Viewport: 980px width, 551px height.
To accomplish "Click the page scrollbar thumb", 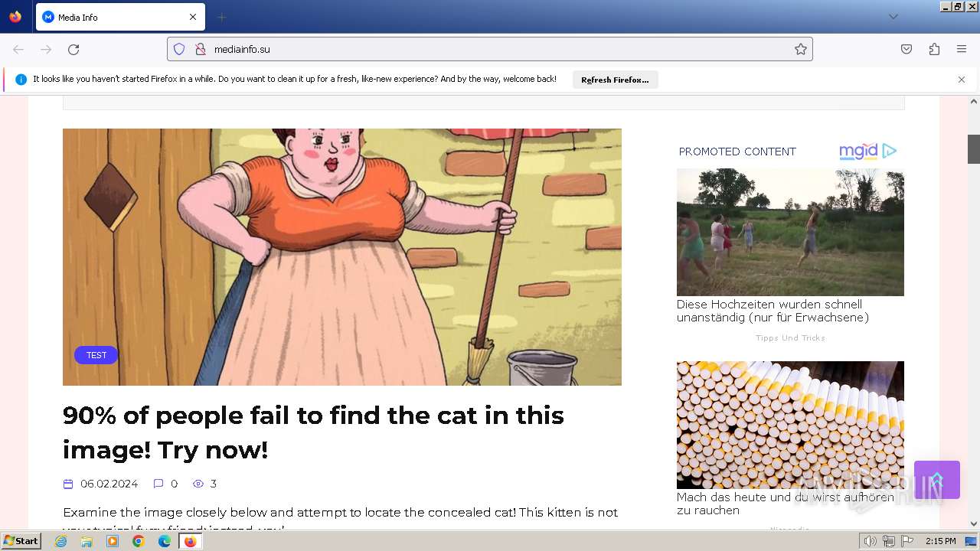I will (x=974, y=149).
